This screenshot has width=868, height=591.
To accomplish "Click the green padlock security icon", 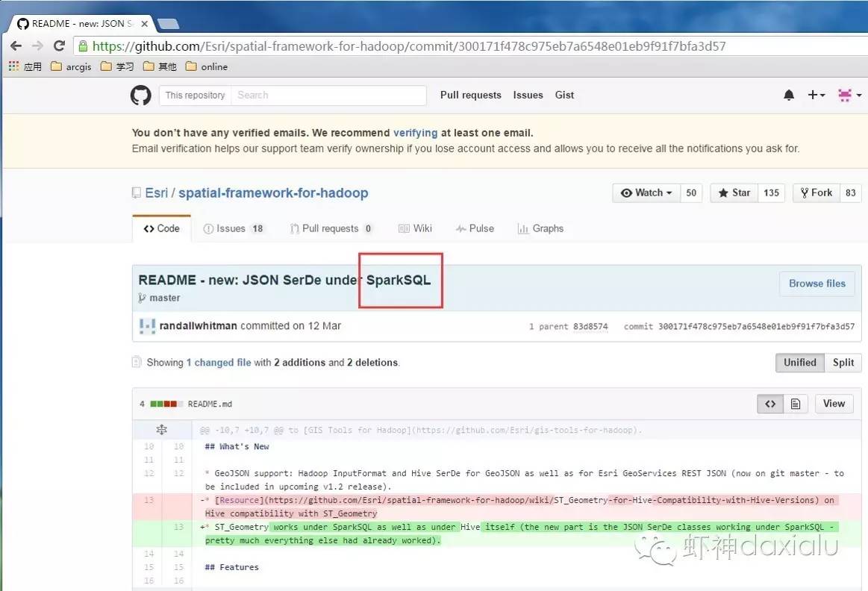I will click(83, 46).
